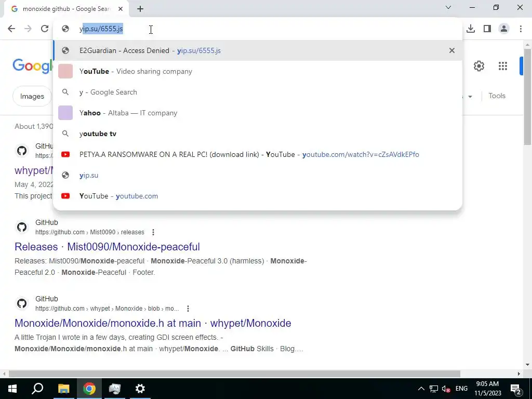This screenshot has width=532, height=399.
Task: Choose the 'y - Google Search' suggestion
Action: 258,92
